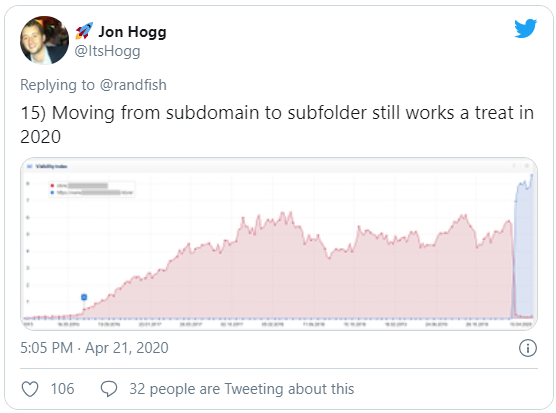Screen dimensions: 556x413
Task: Open the @ItsHogg handle link
Action: [107, 51]
